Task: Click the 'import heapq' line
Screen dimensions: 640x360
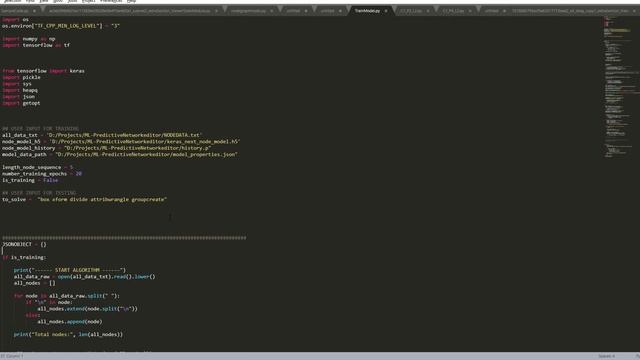Action: [x=20, y=90]
